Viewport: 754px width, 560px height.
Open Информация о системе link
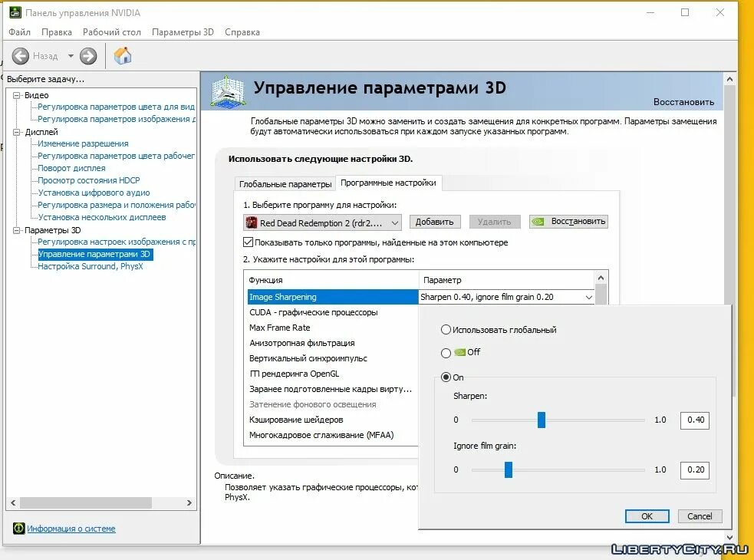(71, 529)
